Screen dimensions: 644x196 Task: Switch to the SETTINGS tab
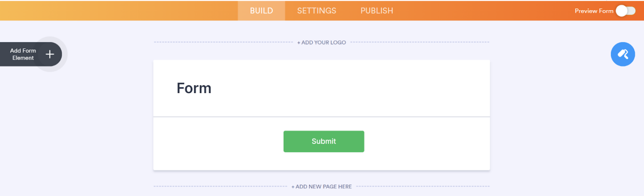317,11
